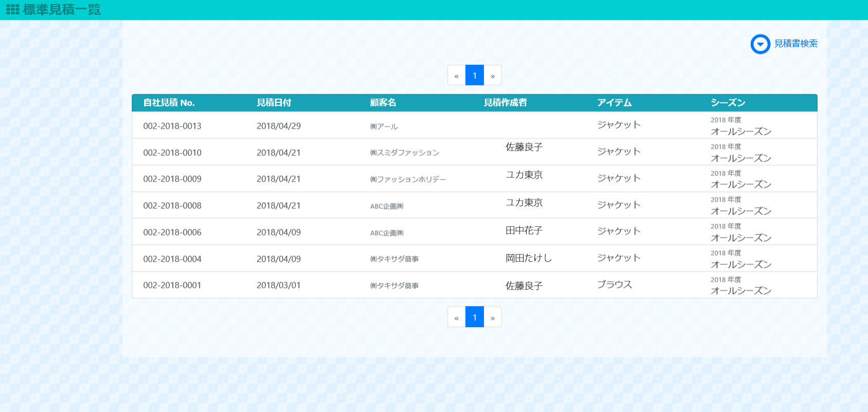The width and height of the screenshot is (868, 412).
Task: Click ユカ東京 in the 002-2018-0009 row
Action: pyautogui.click(x=524, y=175)
